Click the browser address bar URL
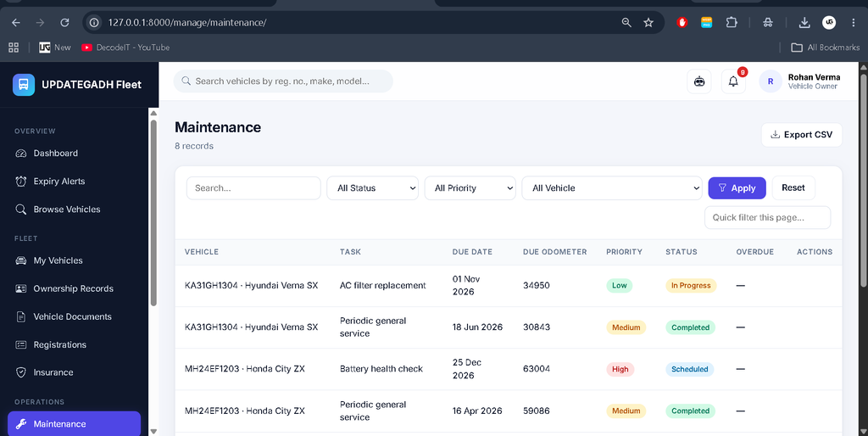The width and height of the screenshot is (868, 436). 187,23
